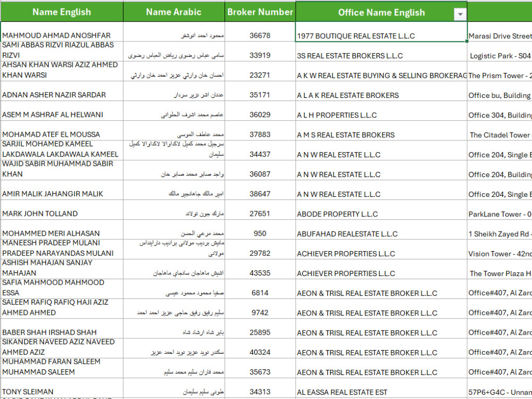The height and width of the screenshot is (399, 532).
Task: Click broker number 29782
Action: [260, 250]
